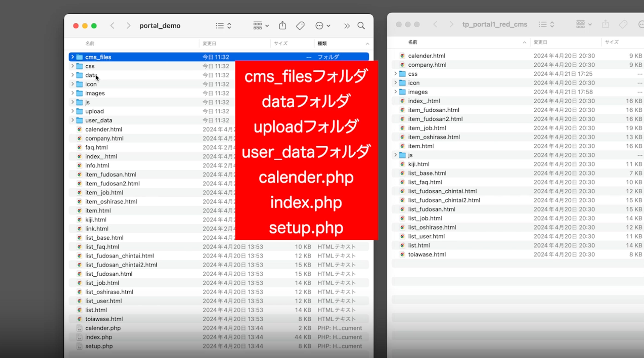
Task: Expand css folder in tp_portal1_red_cms
Action: pos(395,74)
